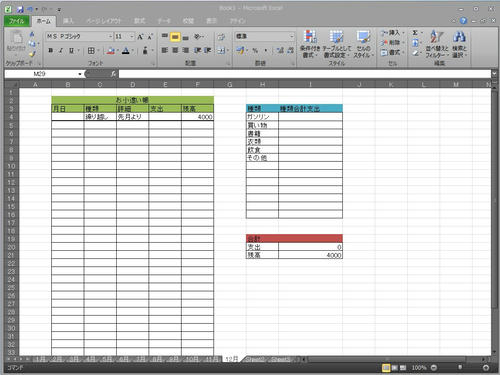Click the Decrease Indent icon

[x=198, y=50]
